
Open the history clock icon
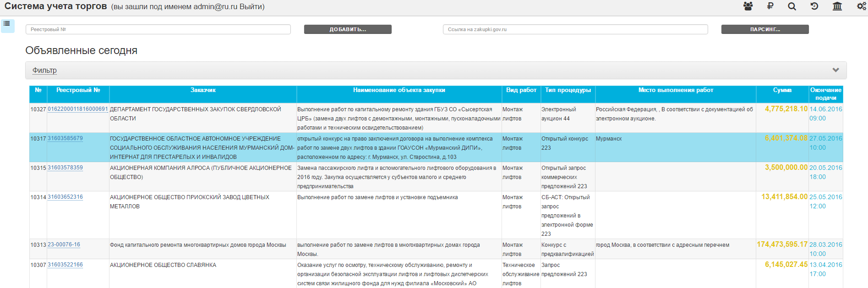point(814,6)
